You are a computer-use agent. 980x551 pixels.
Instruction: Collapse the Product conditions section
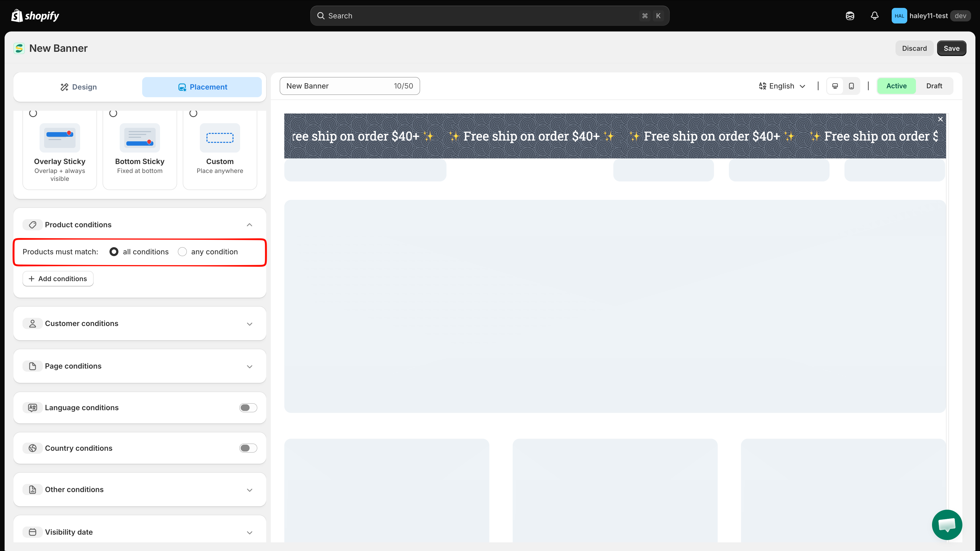pyautogui.click(x=250, y=225)
